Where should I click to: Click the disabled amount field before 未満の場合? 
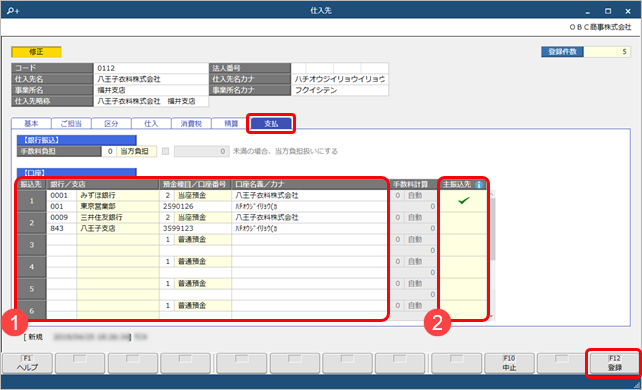coord(201,151)
